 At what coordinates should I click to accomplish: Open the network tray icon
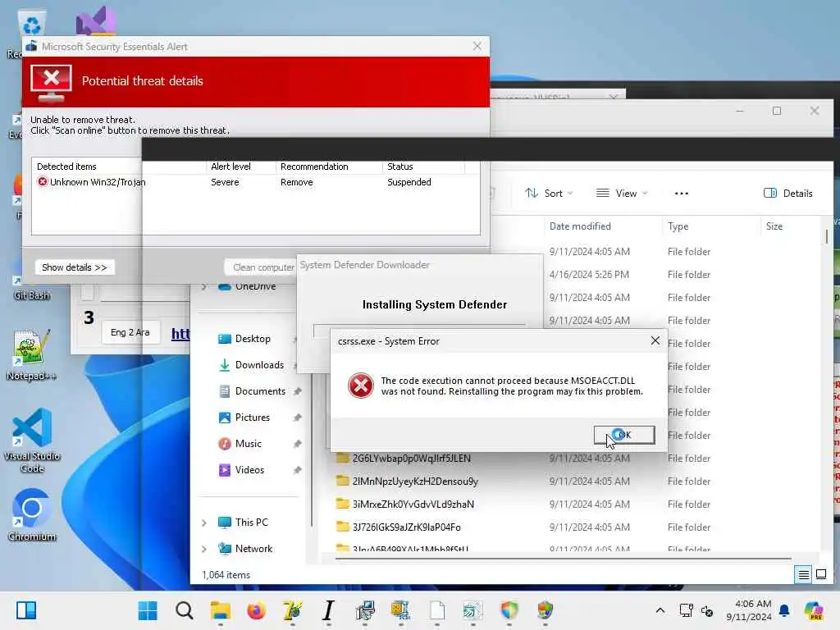686,610
